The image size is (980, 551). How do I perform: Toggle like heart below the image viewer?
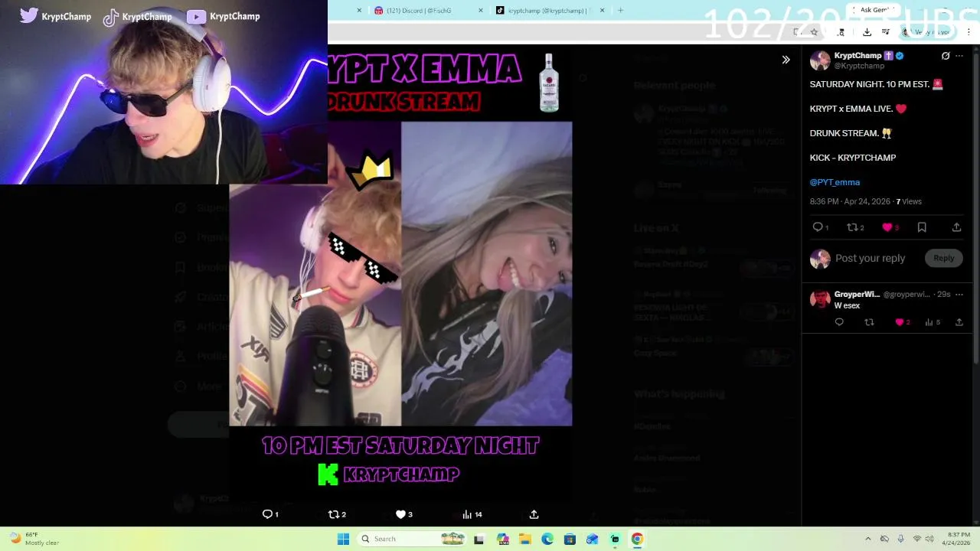pos(400,514)
